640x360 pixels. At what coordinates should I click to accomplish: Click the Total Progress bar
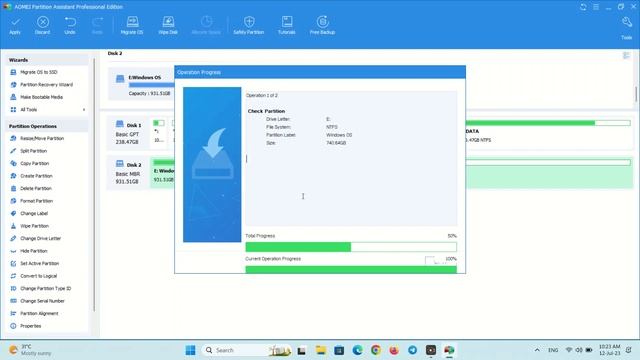[351, 247]
